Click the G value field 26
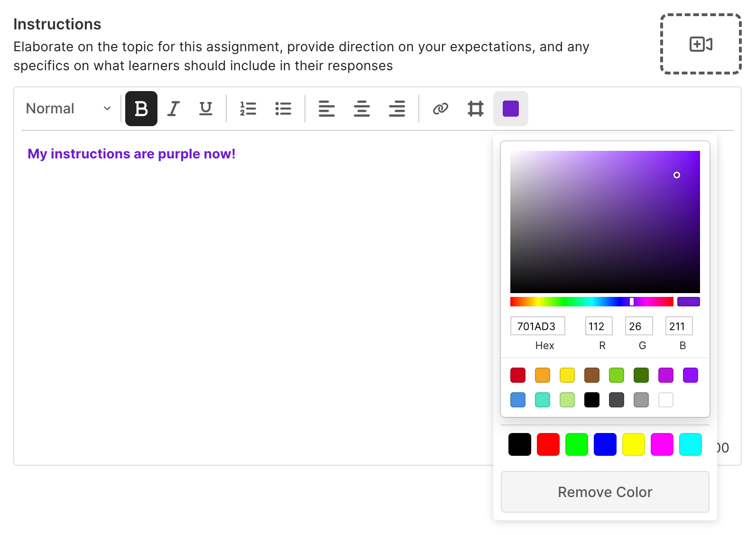The width and height of the screenshot is (756, 535). [639, 326]
